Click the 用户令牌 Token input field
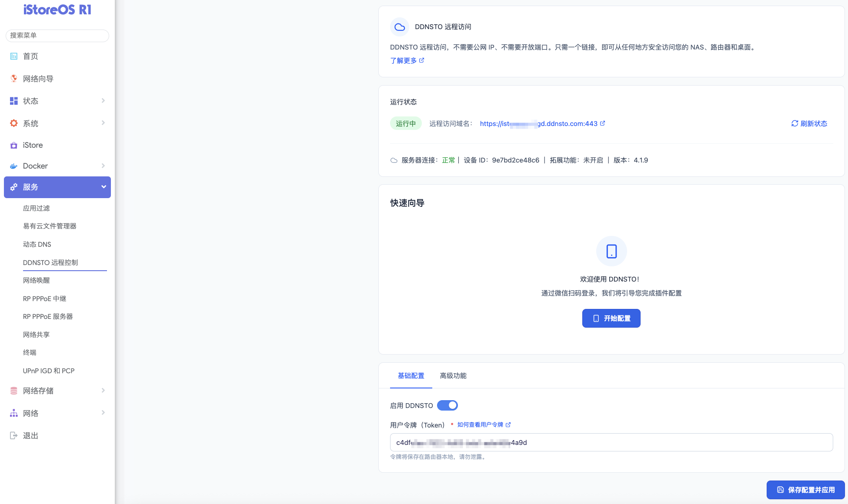This screenshot has height=504, width=848. click(x=611, y=442)
